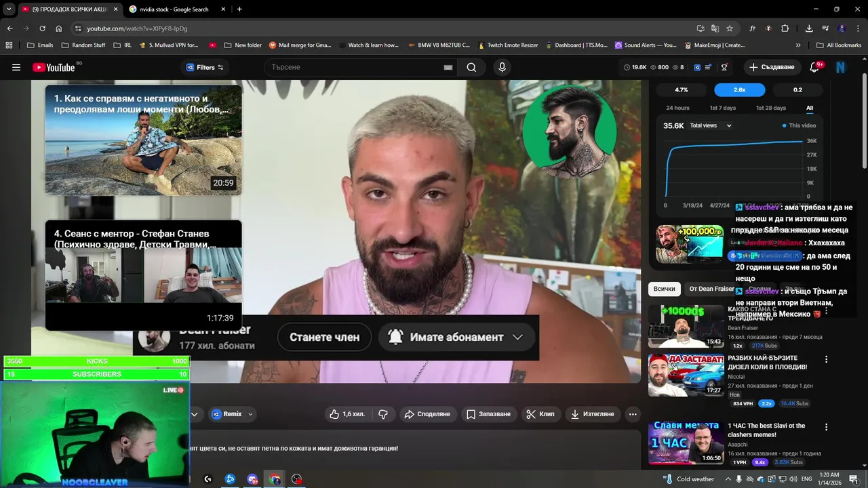Open the account avatar menu
This screenshot has width=868, height=488.
[x=841, y=67]
